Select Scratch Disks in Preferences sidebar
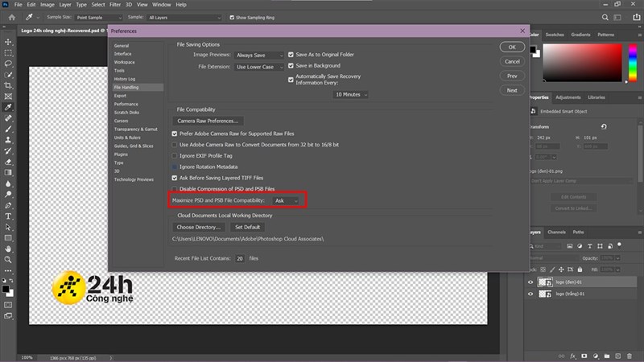This screenshot has height=362, width=644. pyautogui.click(x=126, y=113)
